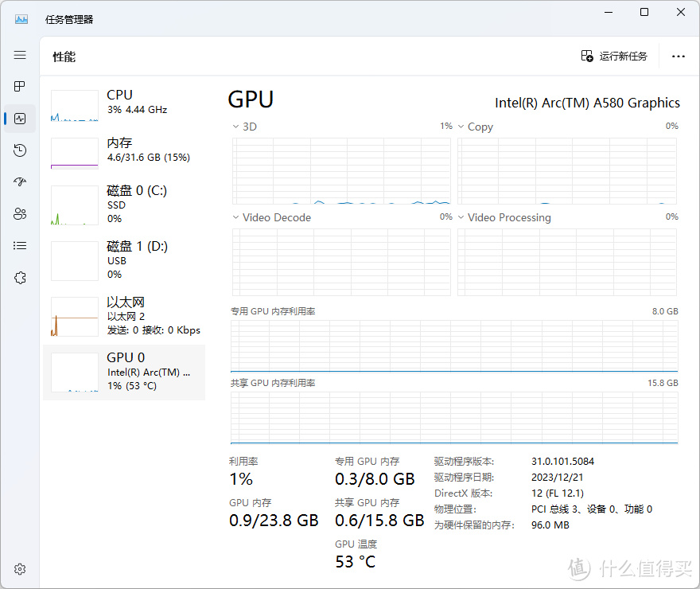Open the hamburger navigation menu
This screenshot has height=589, width=700.
[20, 55]
